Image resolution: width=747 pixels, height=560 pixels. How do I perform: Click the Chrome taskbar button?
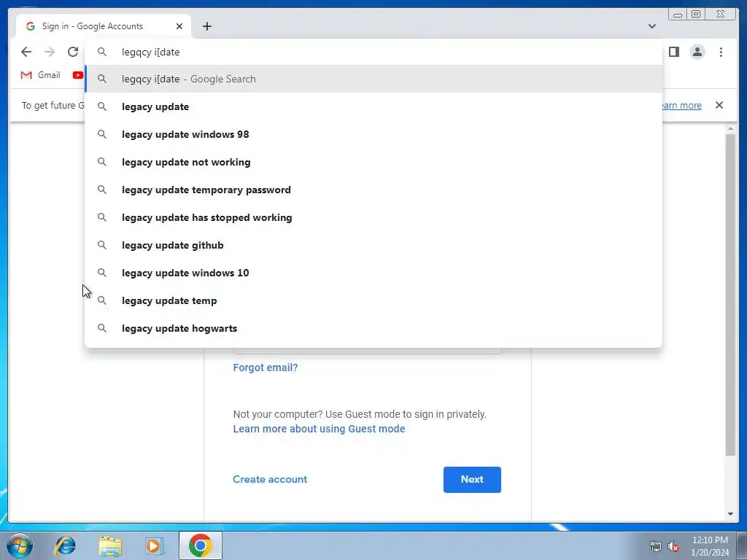(x=200, y=545)
